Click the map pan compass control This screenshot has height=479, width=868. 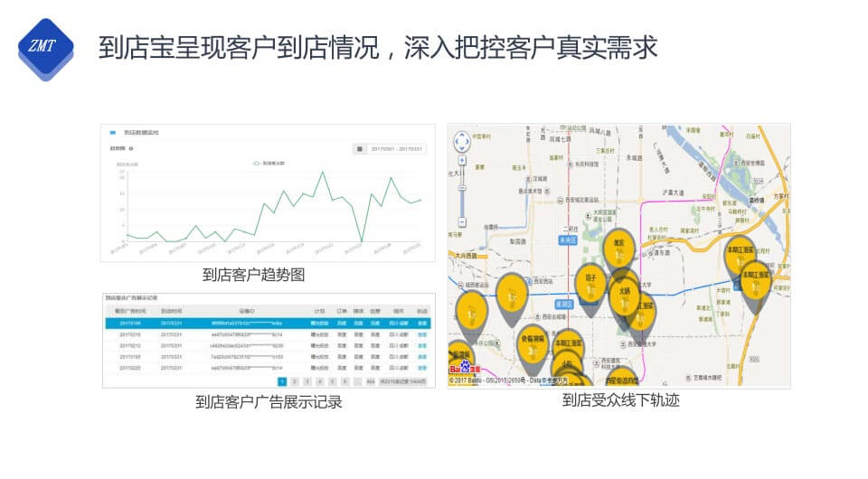462,142
